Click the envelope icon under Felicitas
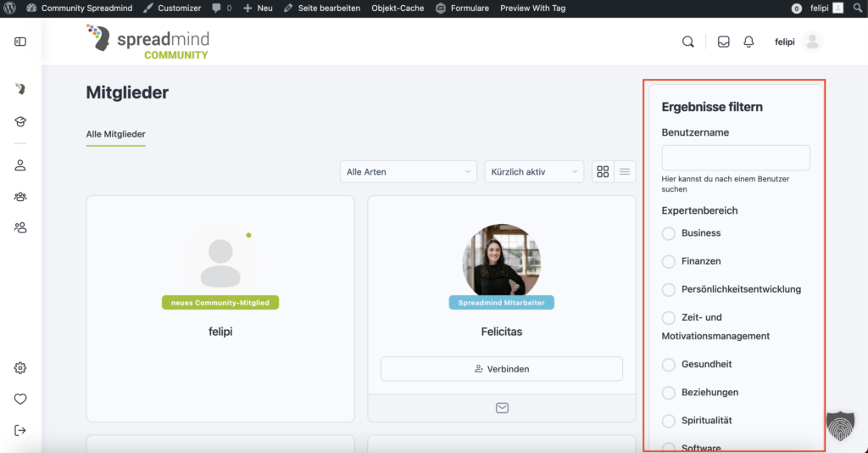 point(502,408)
